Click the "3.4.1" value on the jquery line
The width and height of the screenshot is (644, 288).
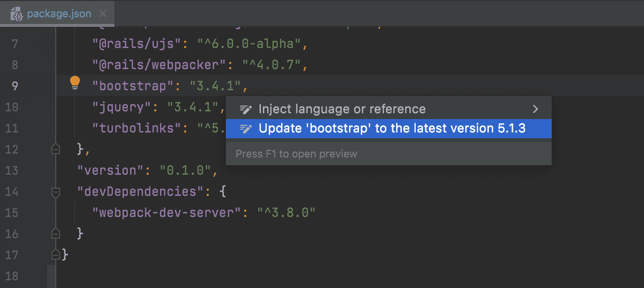[193, 107]
